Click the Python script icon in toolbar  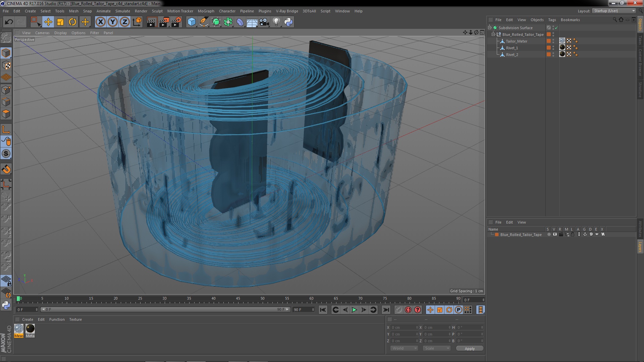coord(288,22)
